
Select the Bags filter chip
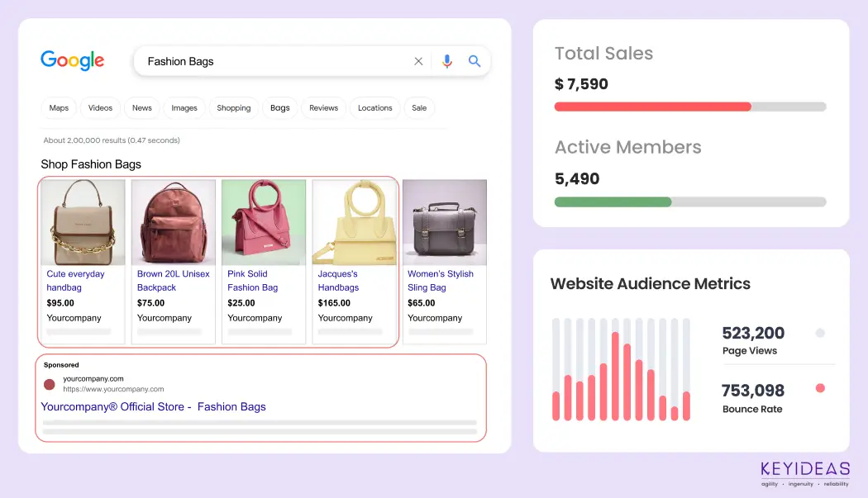(x=280, y=108)
